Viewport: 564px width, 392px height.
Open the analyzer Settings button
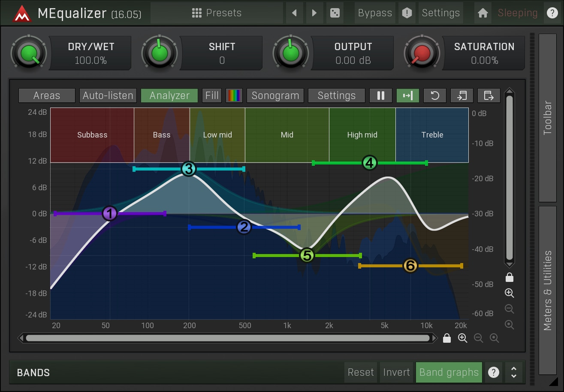(337, 96)
